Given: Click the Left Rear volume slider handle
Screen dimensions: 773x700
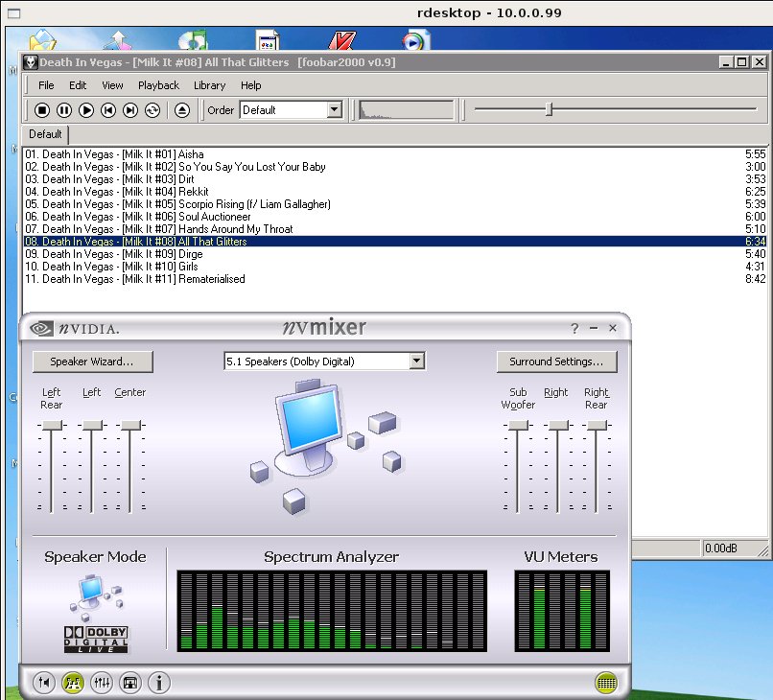Looking at the screenshot, I should coord(52,425).
